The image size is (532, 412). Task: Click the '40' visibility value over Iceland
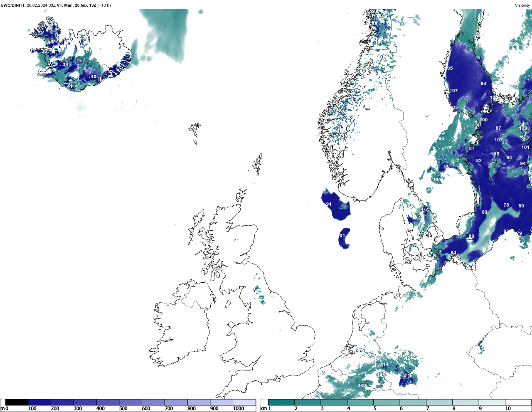(x=94, y=76)
